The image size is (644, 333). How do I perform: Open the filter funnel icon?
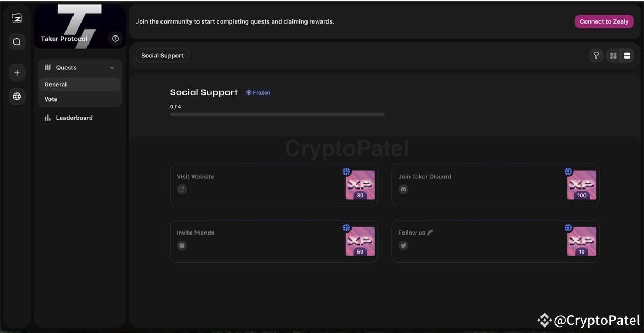tap(596, 55)
